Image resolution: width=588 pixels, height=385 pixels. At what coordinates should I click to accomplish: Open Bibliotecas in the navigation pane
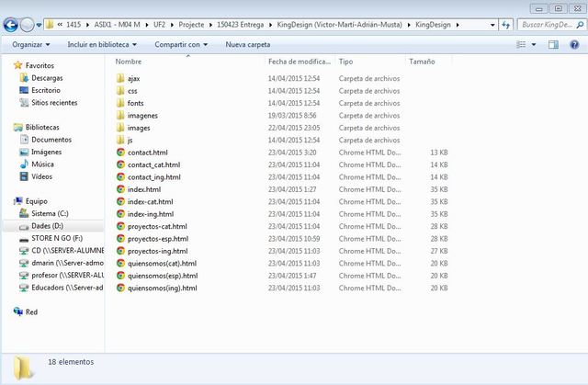[42, 127]
